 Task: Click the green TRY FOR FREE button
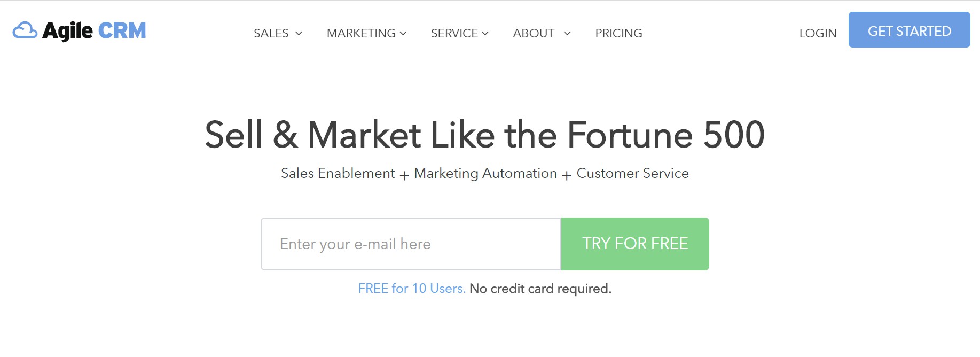point(635,244)
